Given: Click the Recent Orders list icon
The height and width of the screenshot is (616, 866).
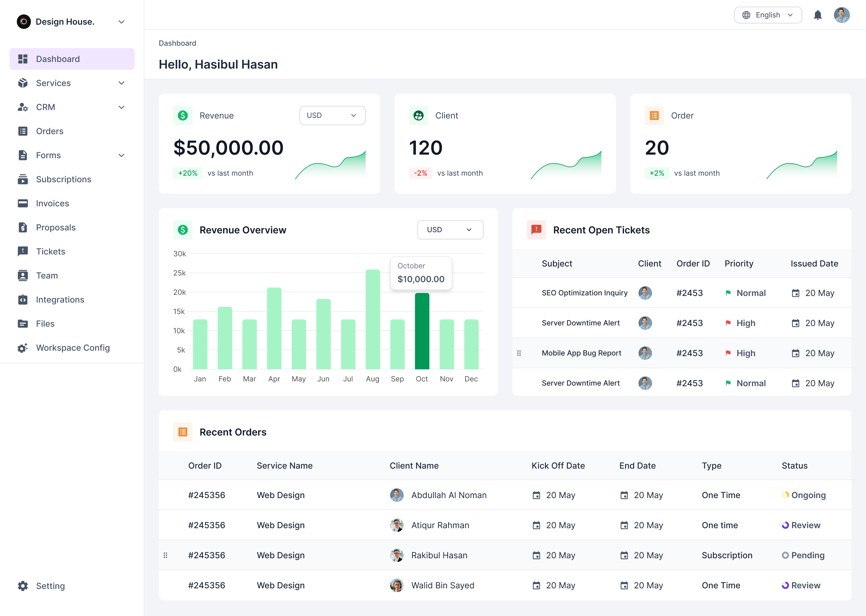Looking at the screenshot, I should [183, 432].
